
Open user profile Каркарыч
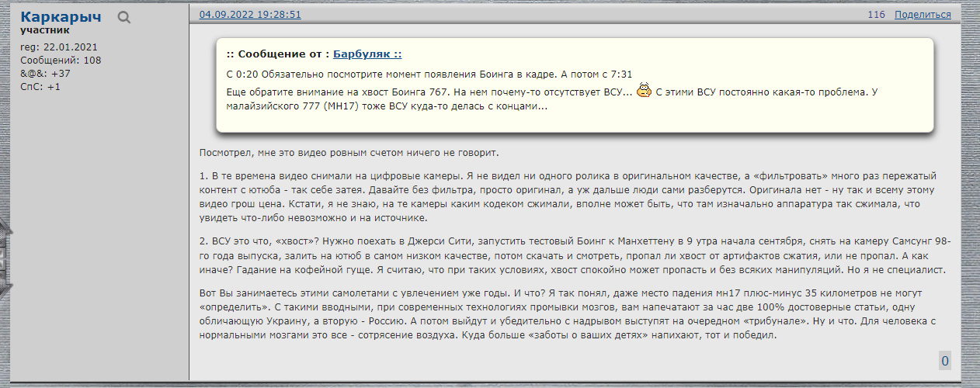[x=61, y=16]
